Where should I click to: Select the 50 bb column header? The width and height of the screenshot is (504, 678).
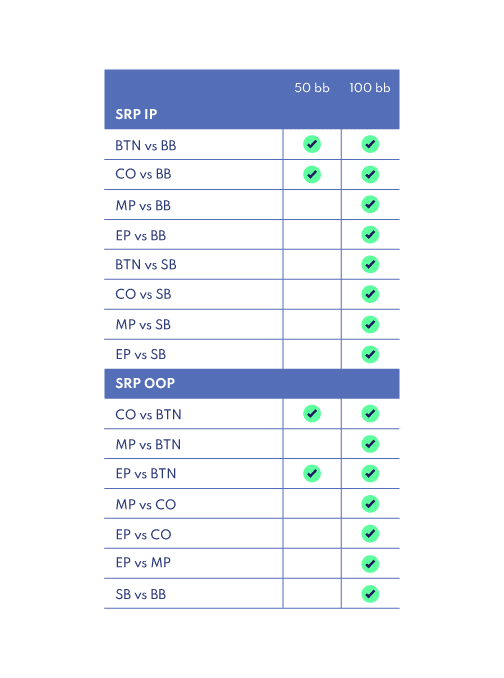click(x=312, y=88)
